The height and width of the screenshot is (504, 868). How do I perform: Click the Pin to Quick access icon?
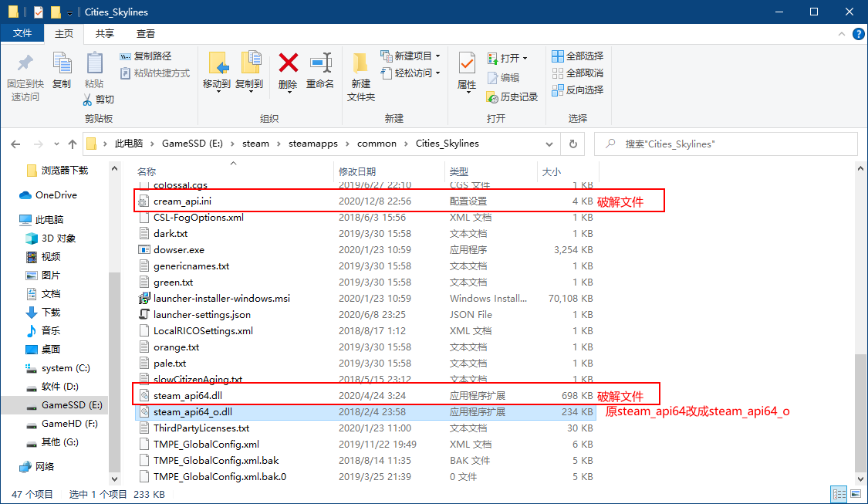(x=25, y=64)
